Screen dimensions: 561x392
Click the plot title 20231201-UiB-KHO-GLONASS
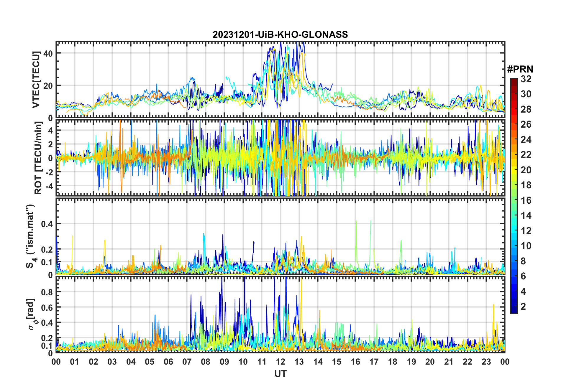[280, 34]
